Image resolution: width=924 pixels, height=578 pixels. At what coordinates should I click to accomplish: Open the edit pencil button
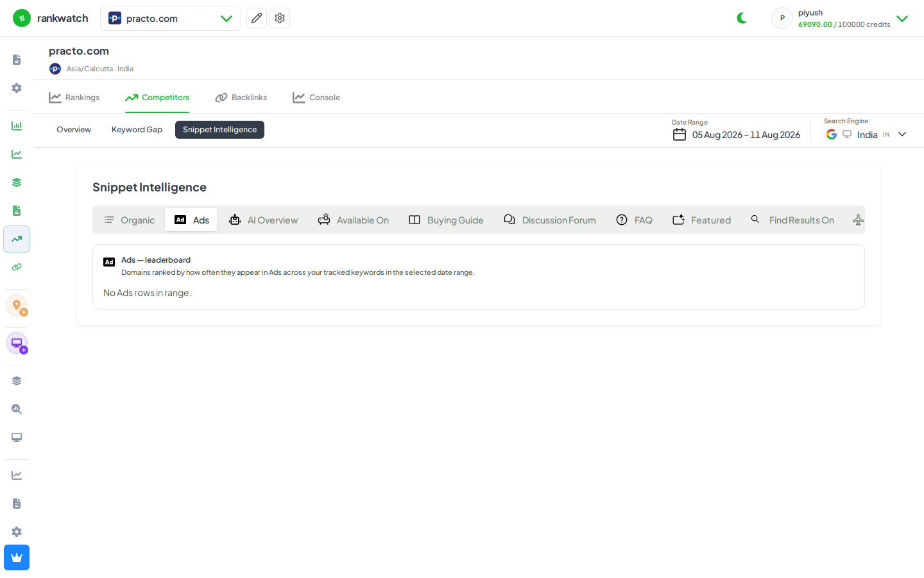(x=257, y=18)
